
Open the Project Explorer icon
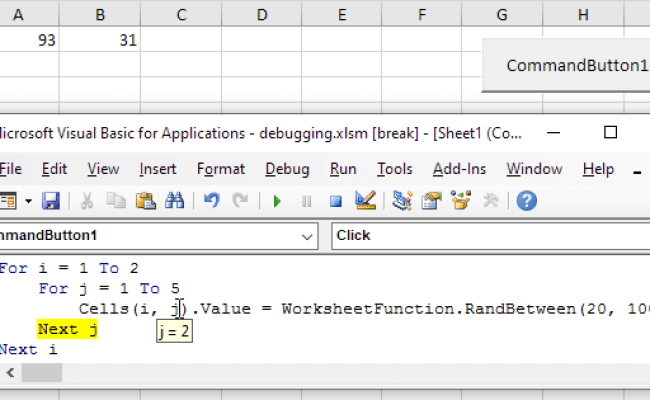[x=402, y=201]
